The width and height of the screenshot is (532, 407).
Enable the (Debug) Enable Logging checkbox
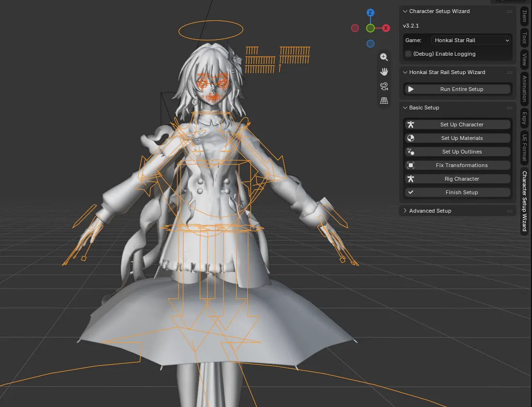(408, 54)
